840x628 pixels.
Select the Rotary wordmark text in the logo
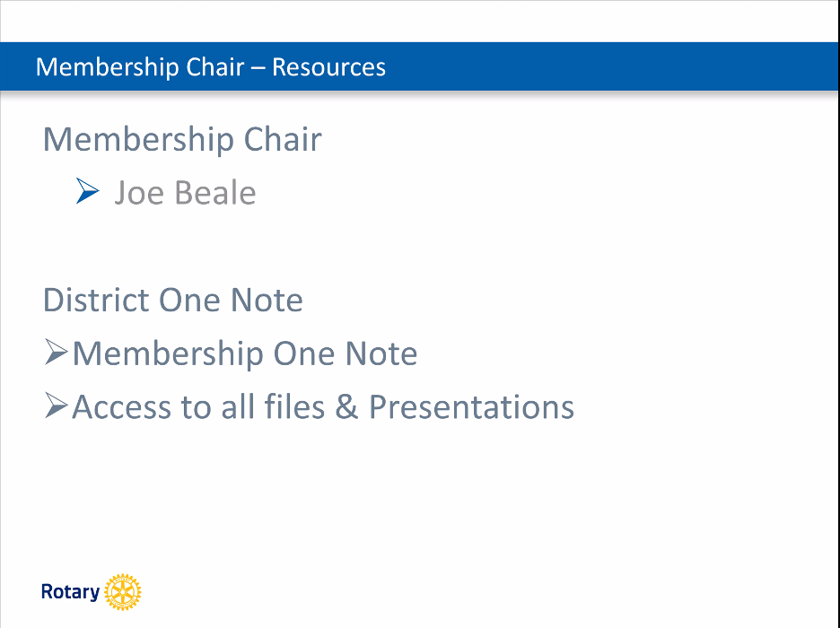(x=70, y=592)
